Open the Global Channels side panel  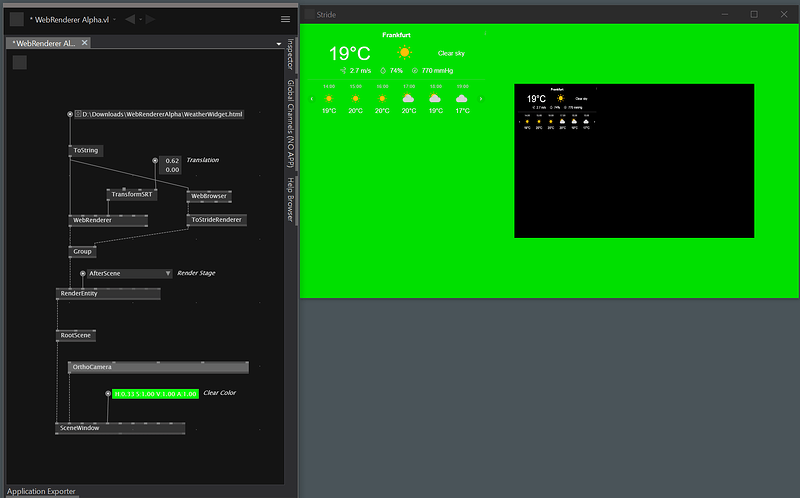click(290, 123)
